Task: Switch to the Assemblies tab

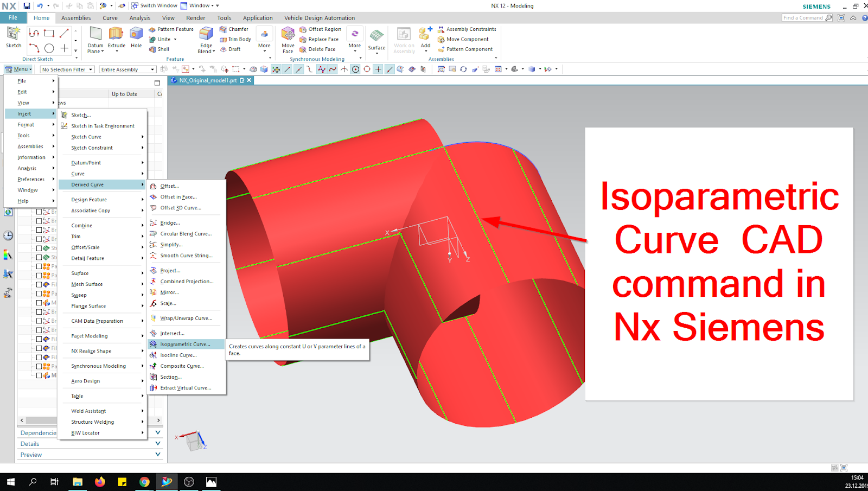Action: [x=76, y=18]
